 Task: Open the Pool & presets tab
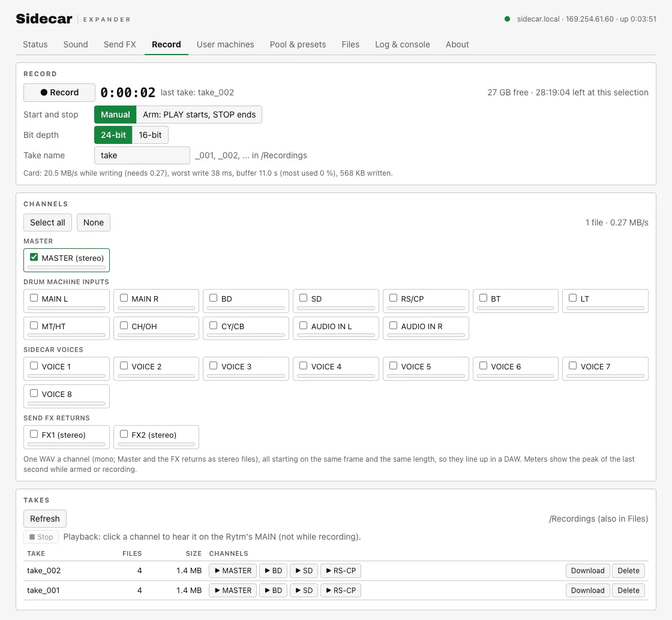[x=298, y=44]
